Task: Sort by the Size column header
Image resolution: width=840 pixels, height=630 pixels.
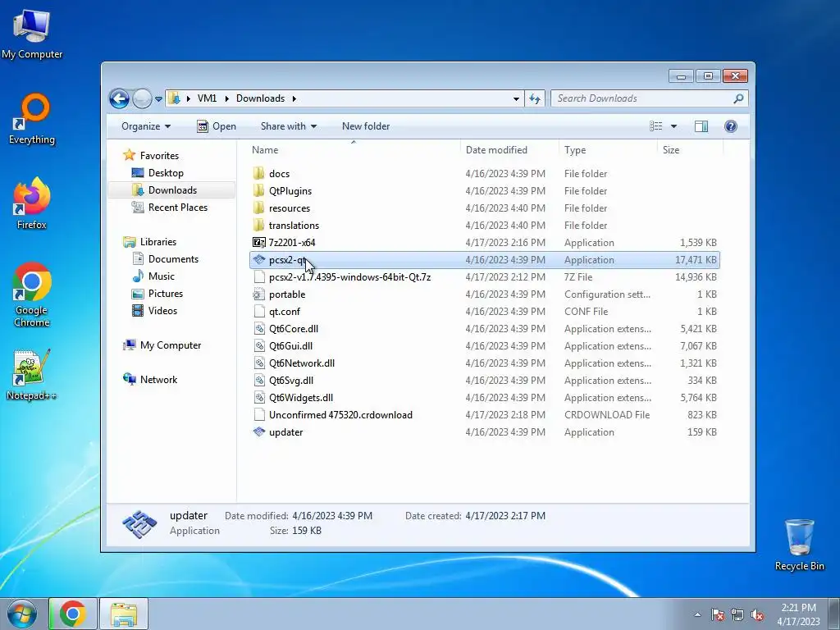Action: click(690, 150)
